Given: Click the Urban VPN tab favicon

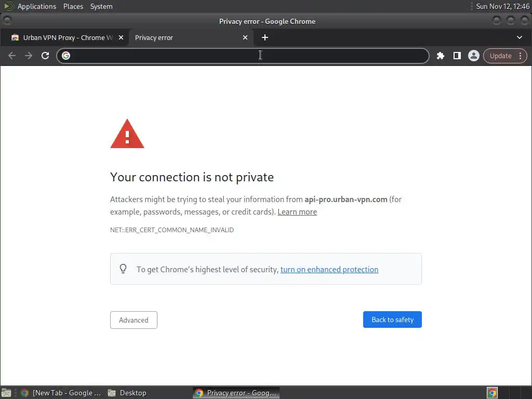Looking at the screenshot, I should [x=15, y=37].
